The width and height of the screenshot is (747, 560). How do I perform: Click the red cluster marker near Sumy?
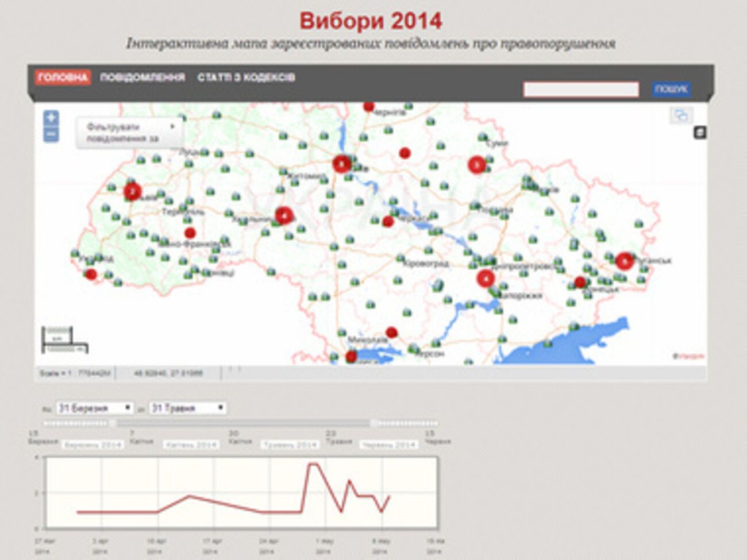point(476,165)
